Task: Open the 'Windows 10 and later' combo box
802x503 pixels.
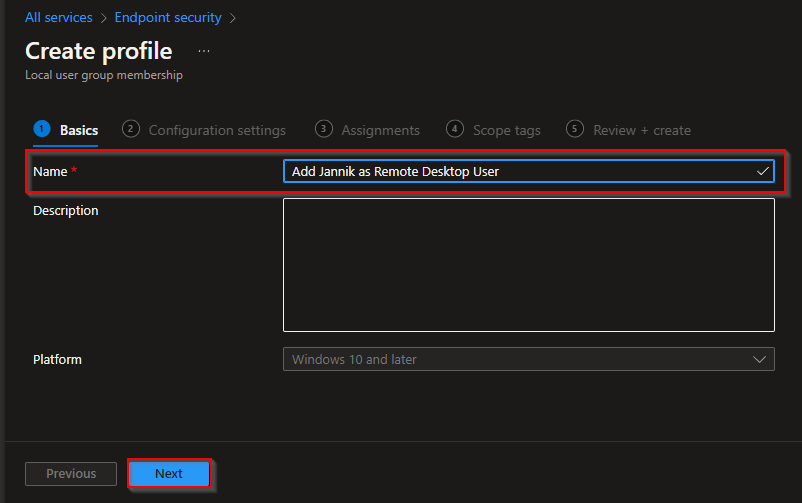Action: pos(528,359)
